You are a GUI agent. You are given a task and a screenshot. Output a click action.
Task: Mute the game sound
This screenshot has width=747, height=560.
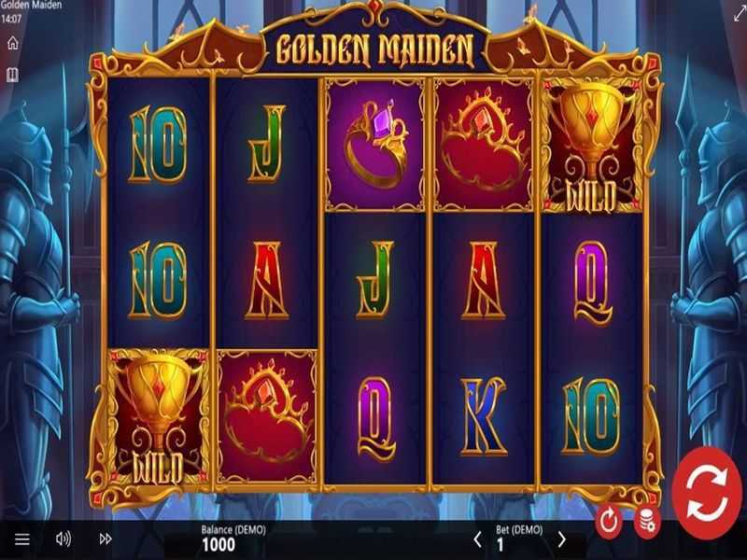pyautogui.click(x=63, y=539)
